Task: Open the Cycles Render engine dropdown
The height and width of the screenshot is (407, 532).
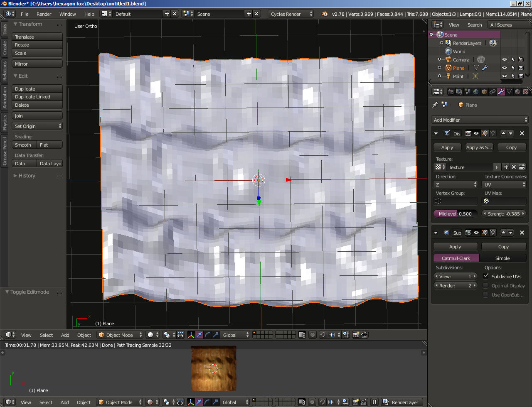Action: tap(291, 14)
